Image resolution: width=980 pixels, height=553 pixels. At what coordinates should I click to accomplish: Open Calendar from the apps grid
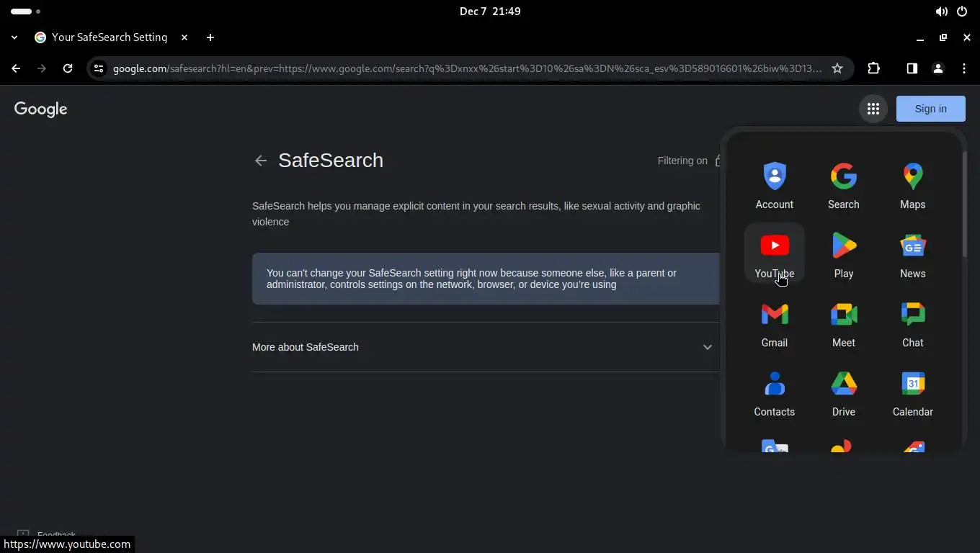point(912,393)
